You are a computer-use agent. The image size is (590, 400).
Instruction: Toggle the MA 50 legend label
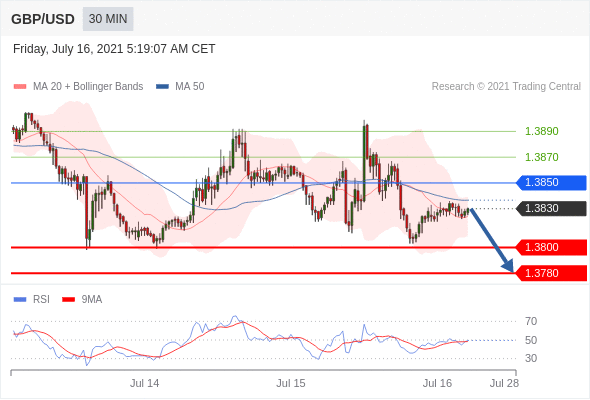[x=190, y=87]
